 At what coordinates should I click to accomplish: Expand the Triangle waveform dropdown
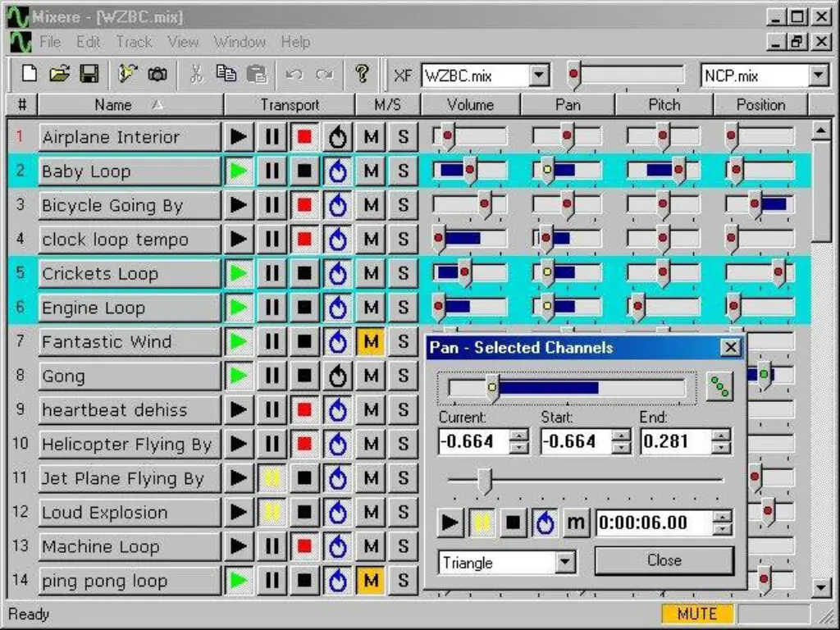pyautogui.click(x=565, y=563)
